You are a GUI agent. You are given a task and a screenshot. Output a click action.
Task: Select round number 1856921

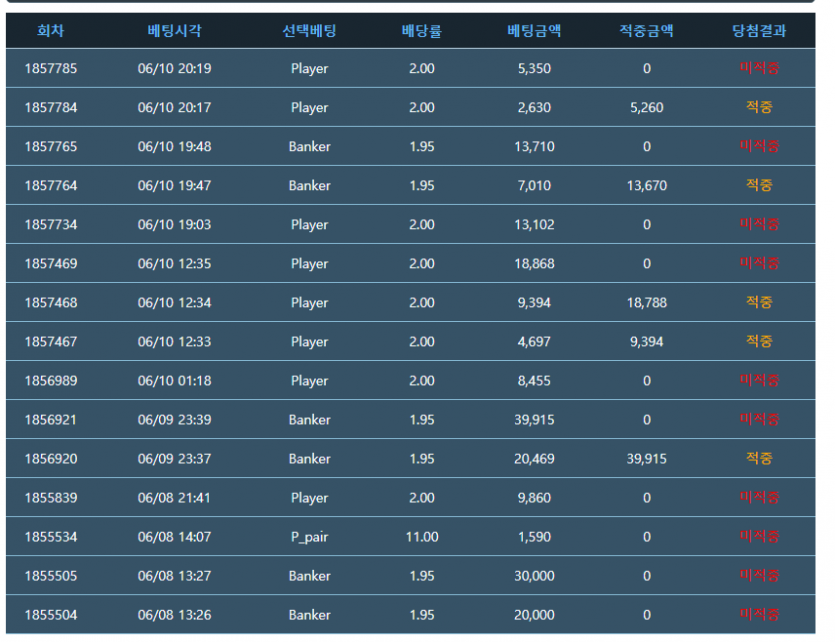click(51, 420)
